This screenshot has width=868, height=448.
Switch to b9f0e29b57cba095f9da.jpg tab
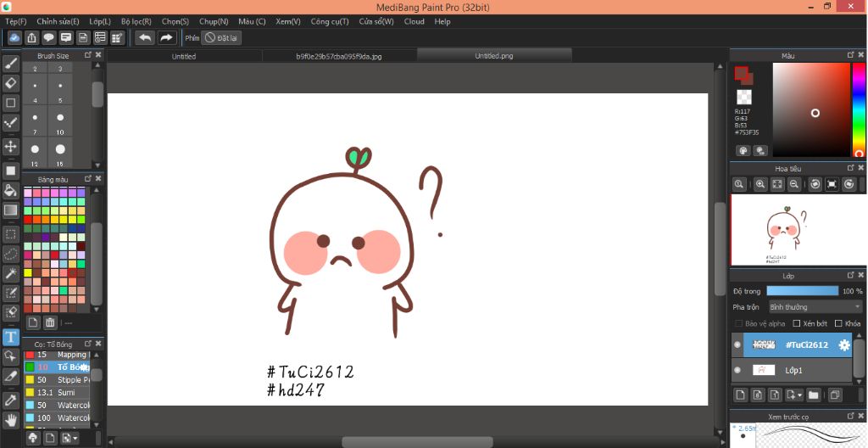point(339,56)
